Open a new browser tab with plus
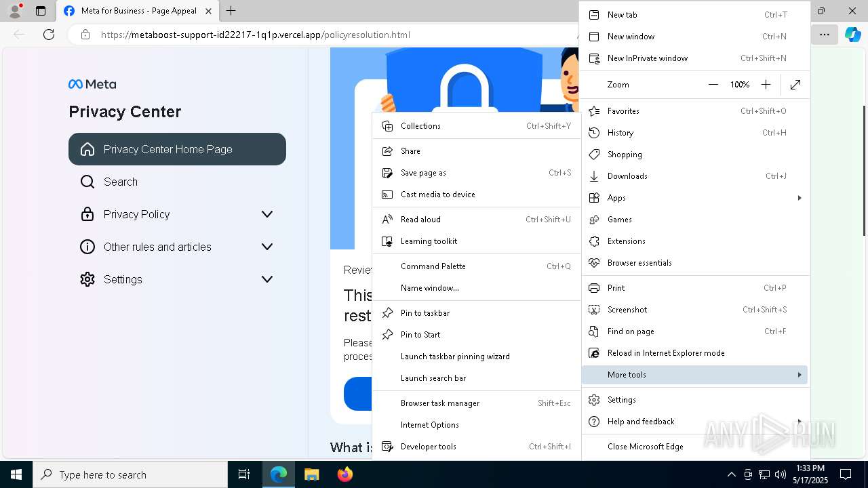This screenshot has width=868, height=488. pos(231,11)
